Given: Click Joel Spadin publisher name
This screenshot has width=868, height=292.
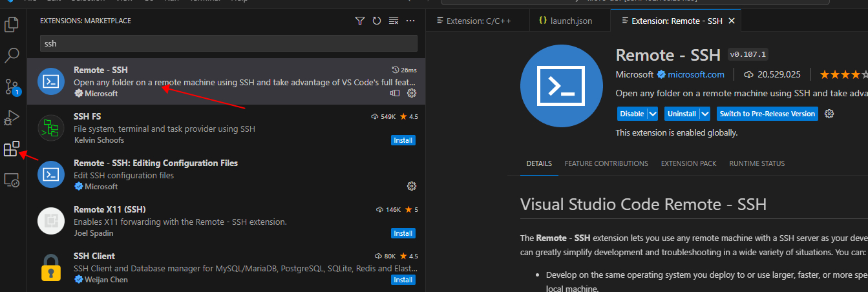Looking at the screenshot, I should click(x=94, y=233).
